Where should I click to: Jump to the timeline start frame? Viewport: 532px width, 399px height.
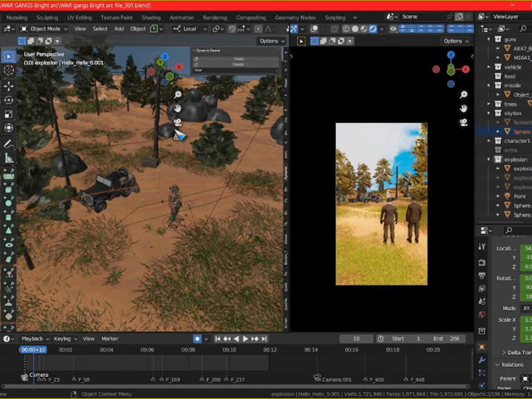218,338
